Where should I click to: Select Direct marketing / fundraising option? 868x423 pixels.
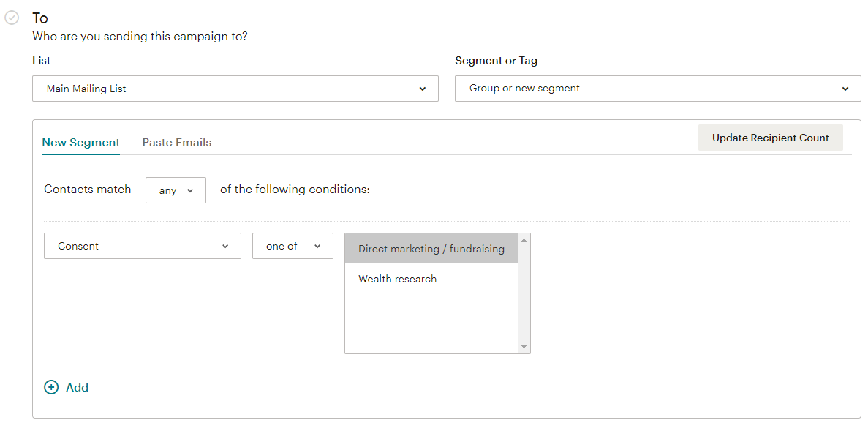tap(431, 249)
